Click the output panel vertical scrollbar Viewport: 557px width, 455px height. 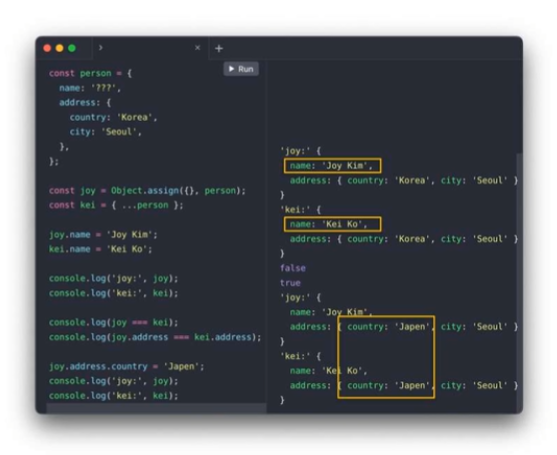(x=519, y=282)
